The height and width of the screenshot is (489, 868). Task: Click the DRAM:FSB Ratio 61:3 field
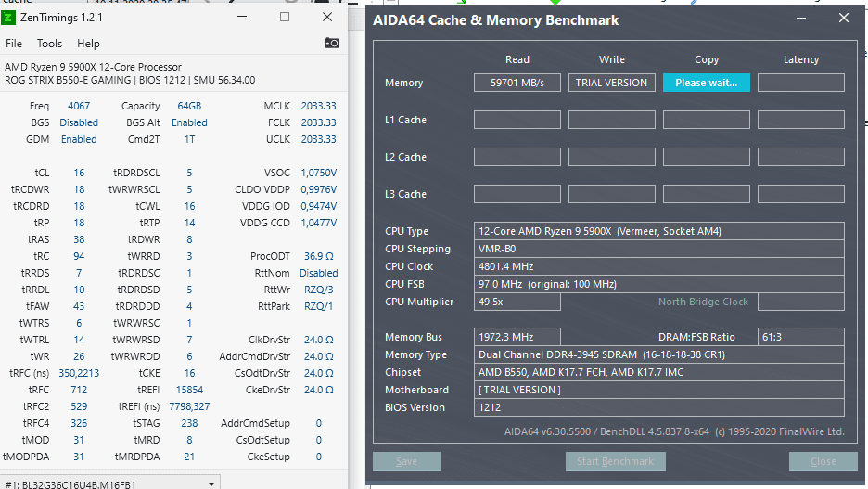pyautogui.click(x=801, y=337)
